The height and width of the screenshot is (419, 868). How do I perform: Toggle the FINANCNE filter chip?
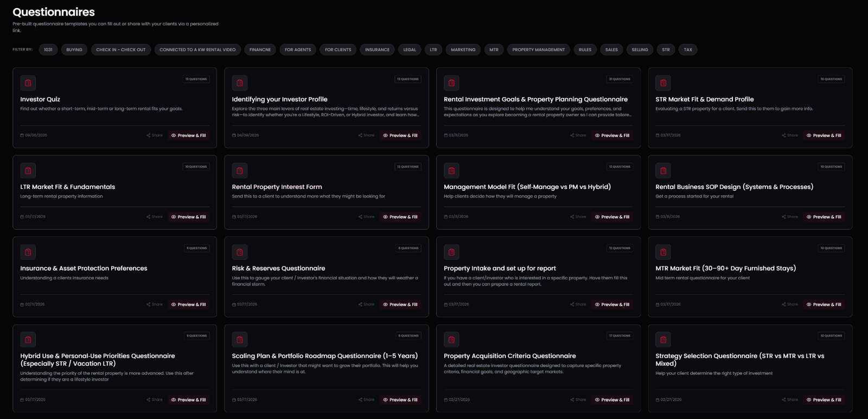pos(260,50)
